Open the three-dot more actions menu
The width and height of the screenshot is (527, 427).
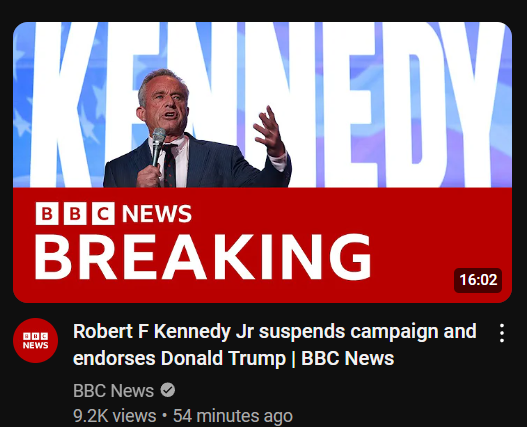click(x=501, y=333)
